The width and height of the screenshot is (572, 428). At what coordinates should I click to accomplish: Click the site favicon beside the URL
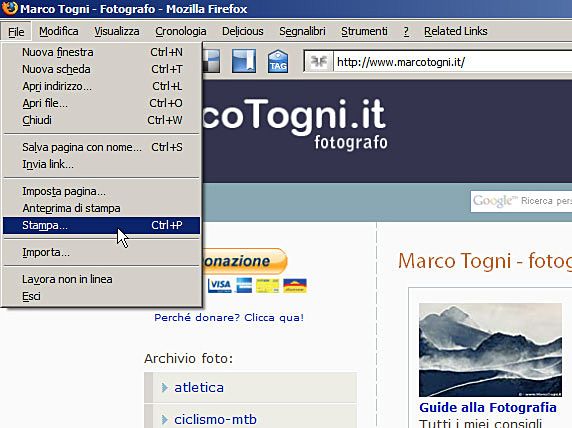tap(318, 62)
